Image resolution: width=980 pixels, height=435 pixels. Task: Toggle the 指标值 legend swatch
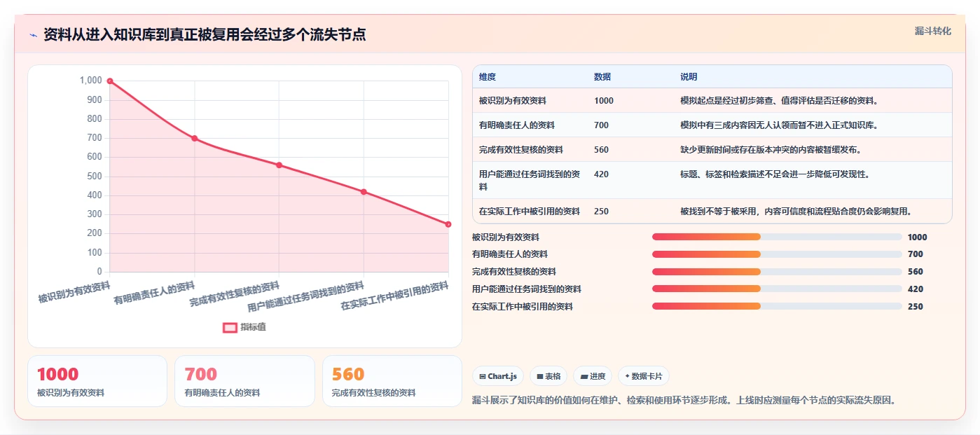tap(230, 327)
